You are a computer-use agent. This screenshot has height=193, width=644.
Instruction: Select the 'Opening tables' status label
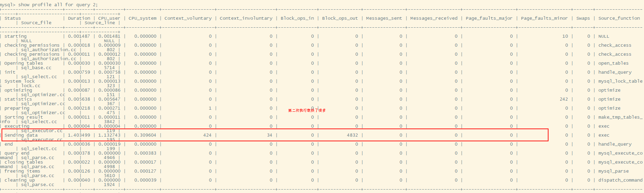24,63
